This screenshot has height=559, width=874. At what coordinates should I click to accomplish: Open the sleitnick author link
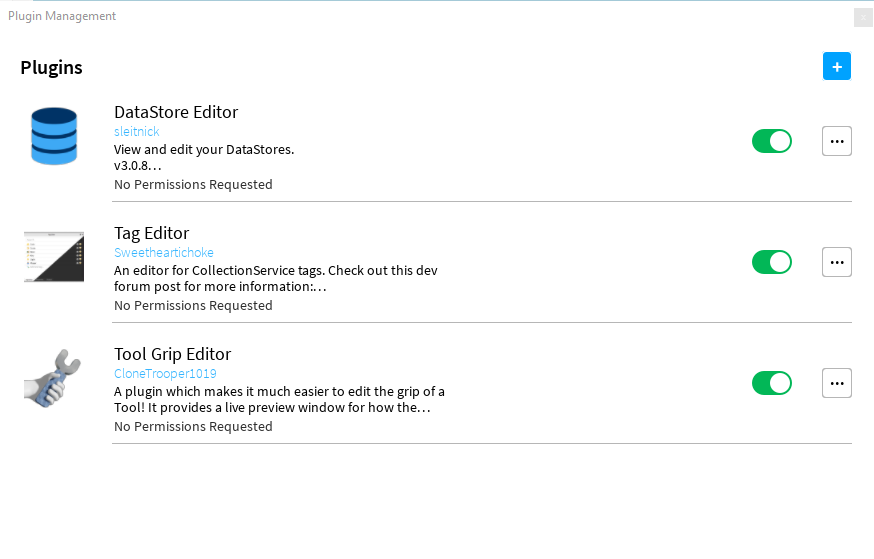coord(137,132)
